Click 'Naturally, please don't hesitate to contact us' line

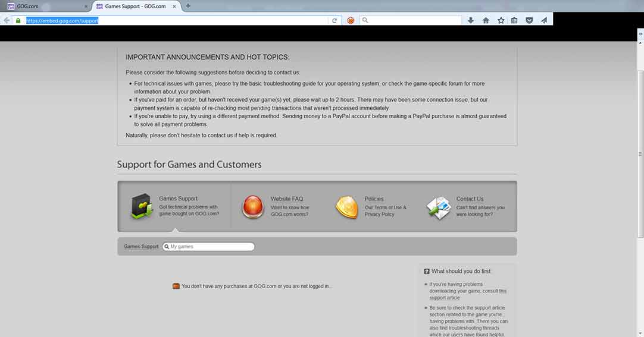point(201,136)
